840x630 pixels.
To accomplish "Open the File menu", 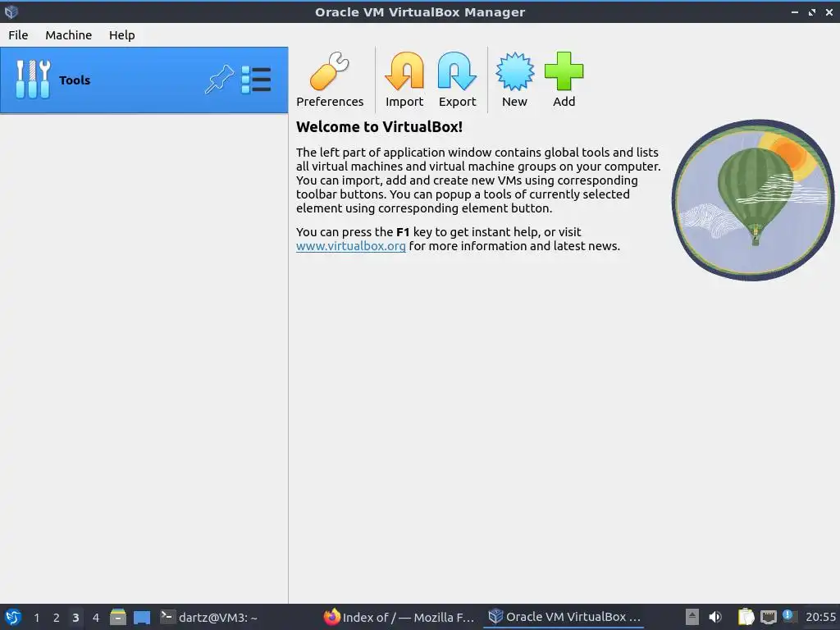I will coord(18,34).
